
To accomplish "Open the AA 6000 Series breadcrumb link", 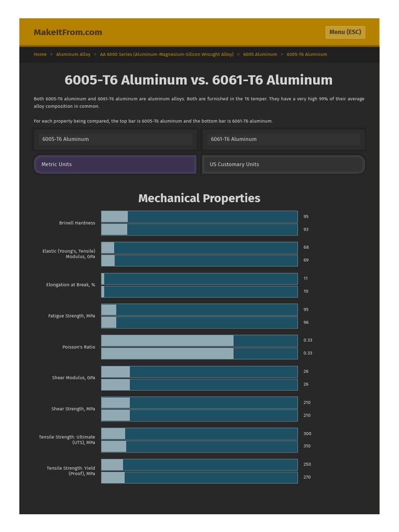I will (167, 54).
